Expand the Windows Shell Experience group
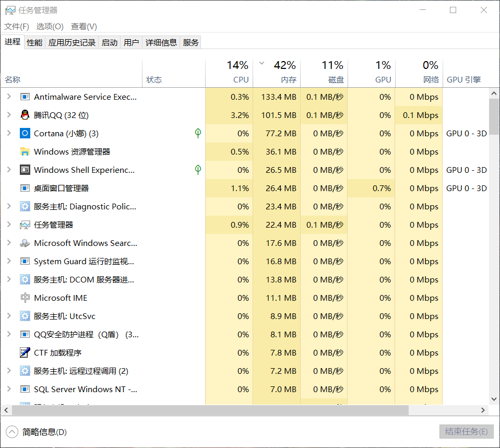 [x=9, y=170]
